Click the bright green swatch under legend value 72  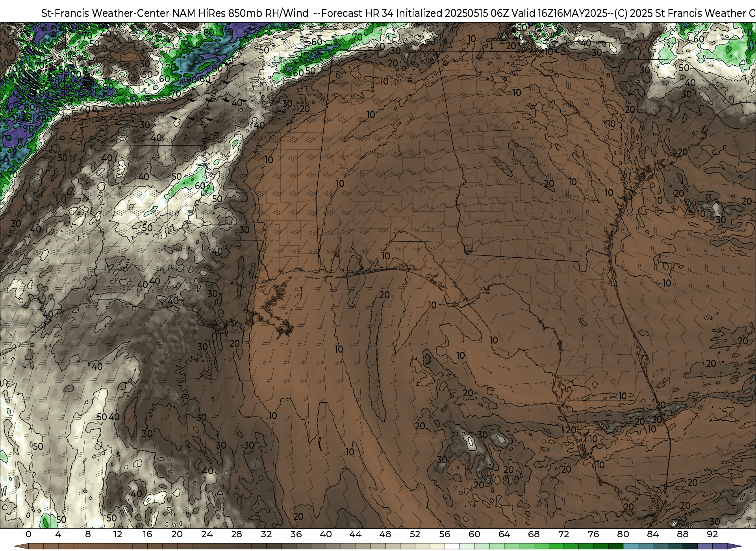(x=571, y=547)
